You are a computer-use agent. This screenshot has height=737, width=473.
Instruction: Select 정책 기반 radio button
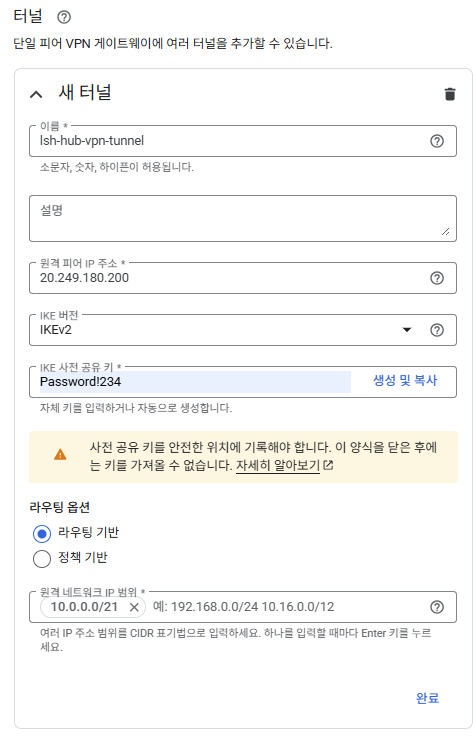pos(42,559)
